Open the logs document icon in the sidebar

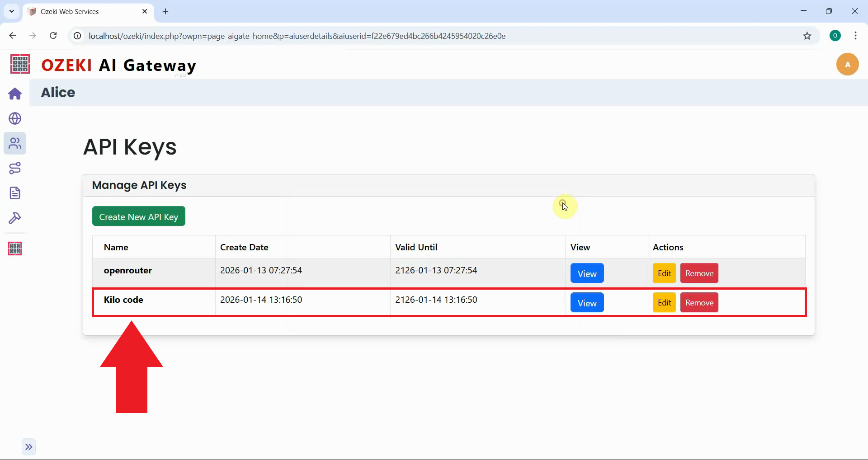pyautogui.click(x=15, y=193)
